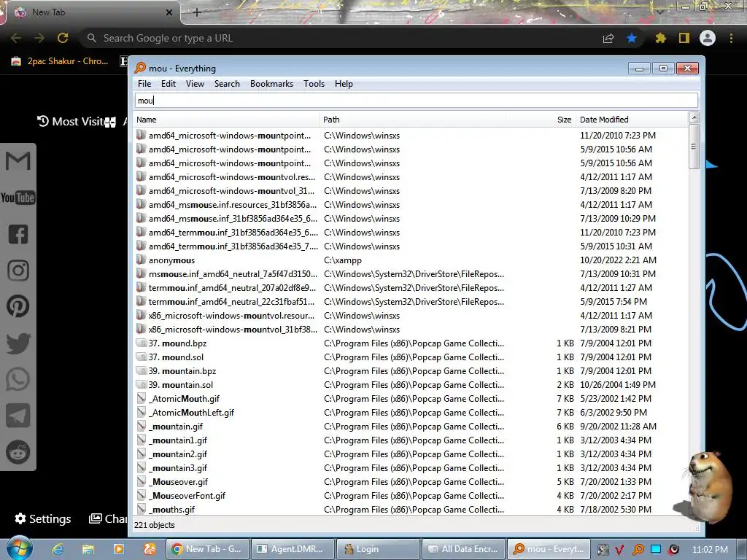Image resolution: width=747 pixels, height=560 pixels.
Task: Open the Telegram shortcut in the Chrome sidebar
Action: (18, 416)
